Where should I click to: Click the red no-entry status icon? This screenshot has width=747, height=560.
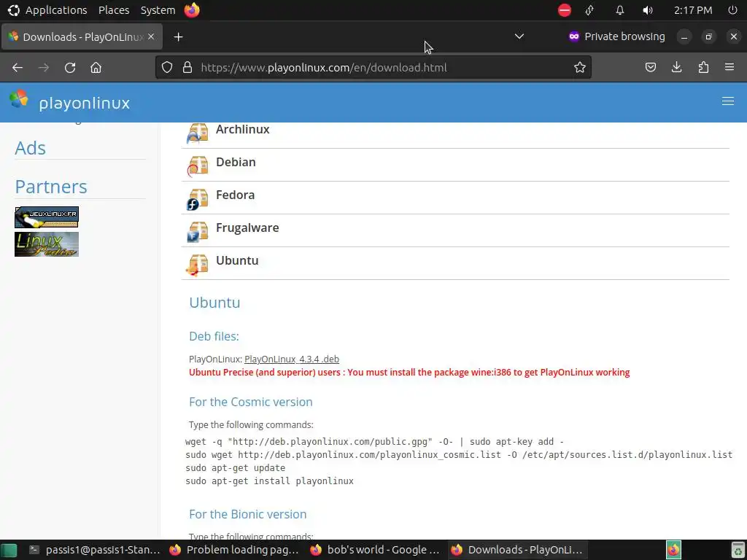coord(564,10)
